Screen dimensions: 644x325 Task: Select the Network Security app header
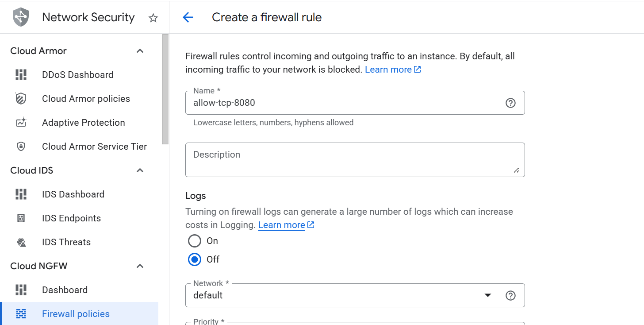88,17
